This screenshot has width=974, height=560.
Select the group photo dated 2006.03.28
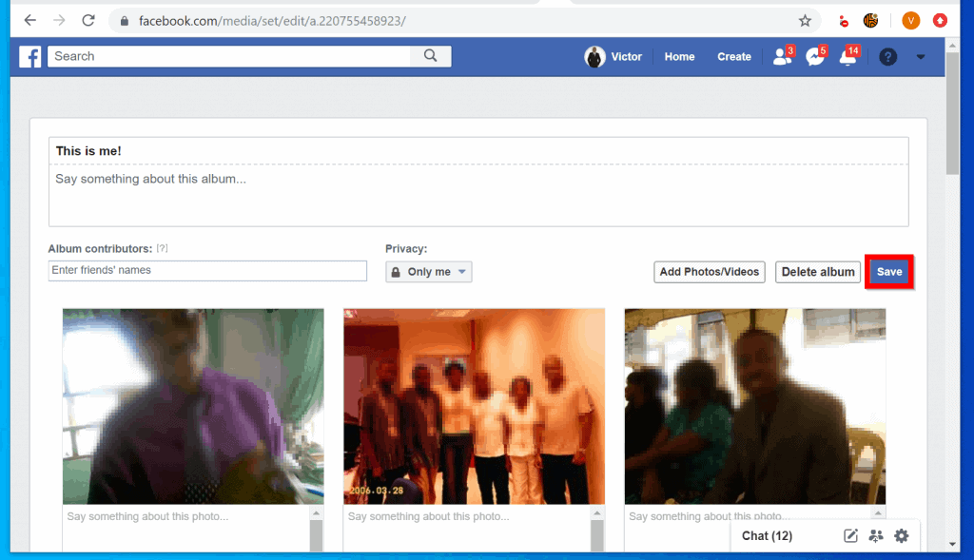[x=474, y=406]
